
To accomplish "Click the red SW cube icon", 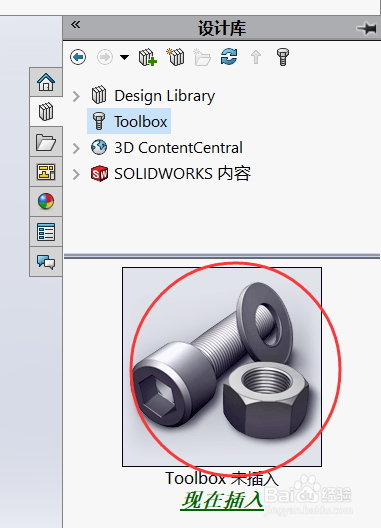I will tap(99, 173).
